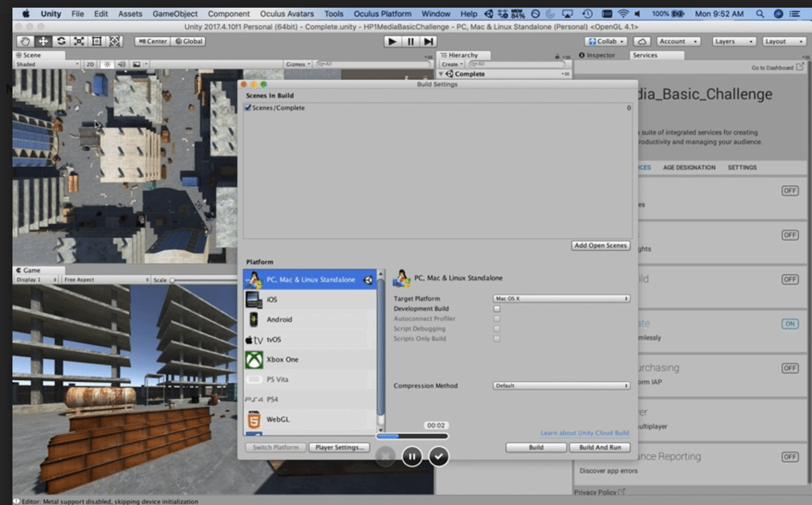
Task: Open Go to Dashboard external link icon
Action: 800,67
